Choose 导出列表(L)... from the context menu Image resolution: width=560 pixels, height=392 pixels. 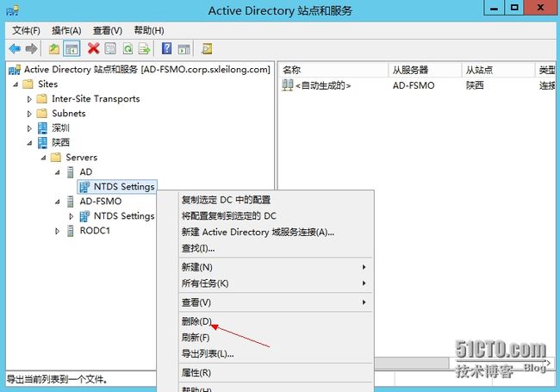[276, 353]
